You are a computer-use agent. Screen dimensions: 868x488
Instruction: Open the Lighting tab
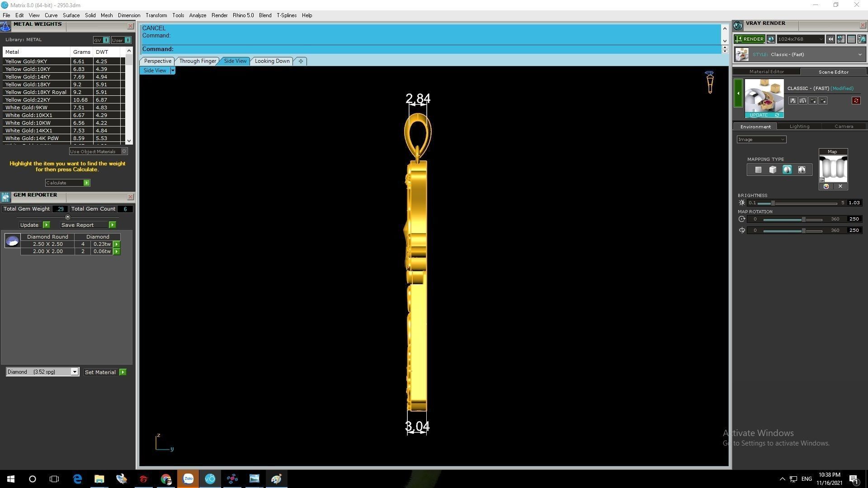click(x=799, y=127)
